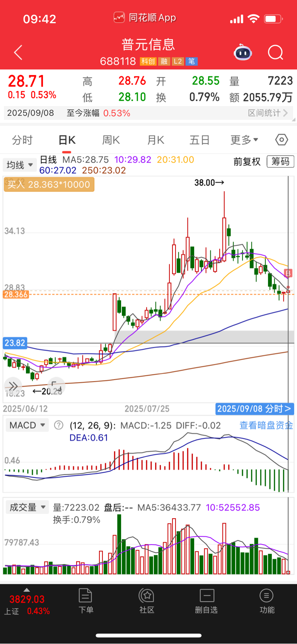
Task: Select the 日K tab
Action: click(67, 140)
